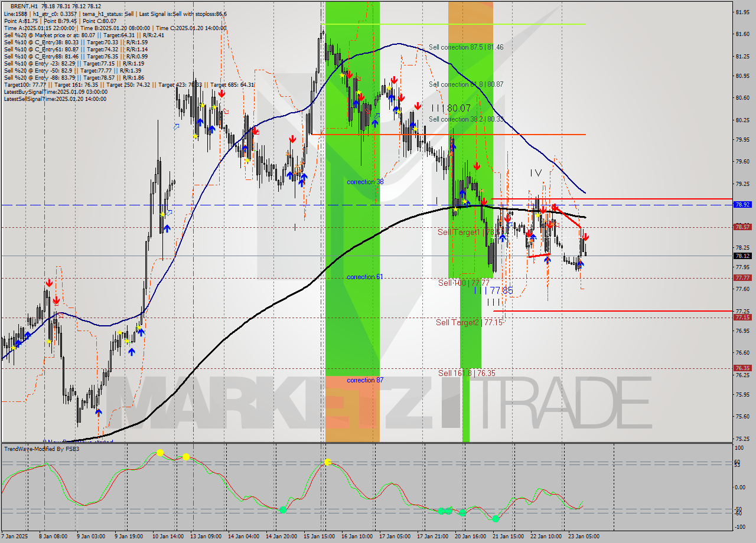
Task: Click the '21 Jan 15:00' time label
Action: (509, 537)
